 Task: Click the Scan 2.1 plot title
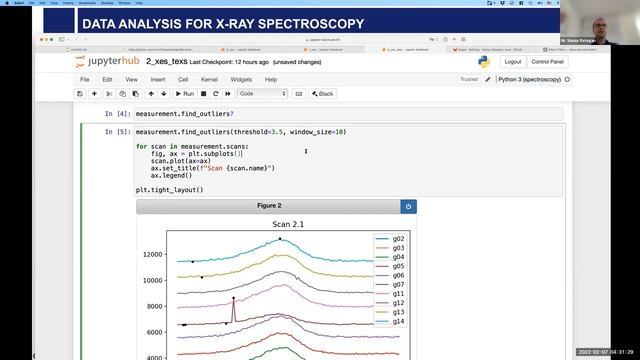click(288, 224)
